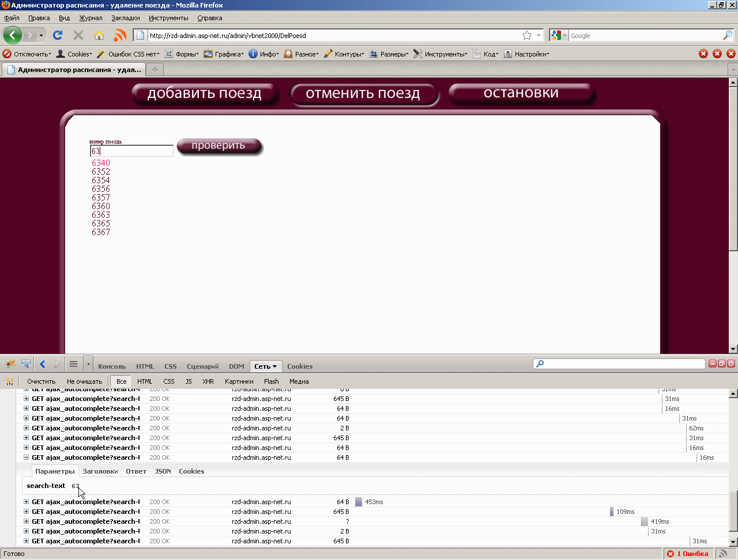Open the JSON request detail tab
Image resolution: width=738 pixels, height=560 pixels.
[x=163, y=471]
